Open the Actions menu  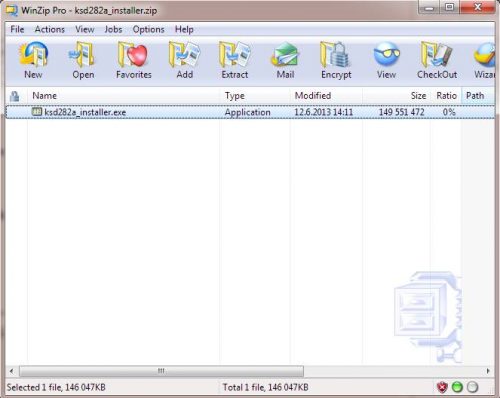coord(50,29)
